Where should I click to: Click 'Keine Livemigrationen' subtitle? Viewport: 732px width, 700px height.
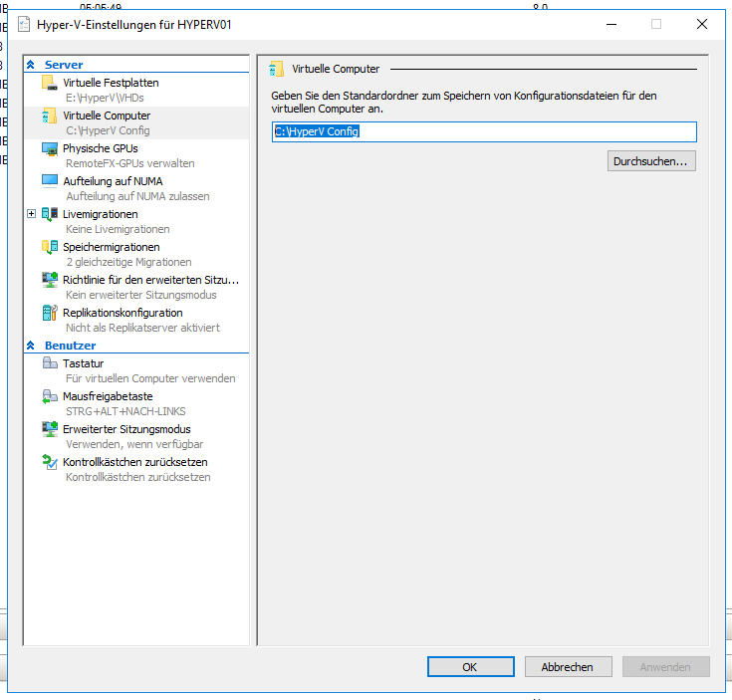coord(118,229)
